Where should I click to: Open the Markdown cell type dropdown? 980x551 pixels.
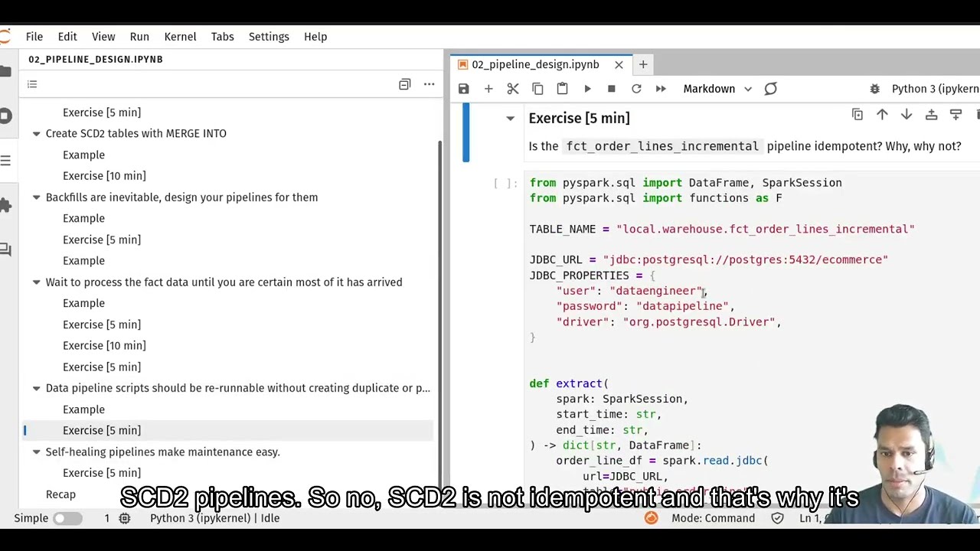click(x=717, y=89)
